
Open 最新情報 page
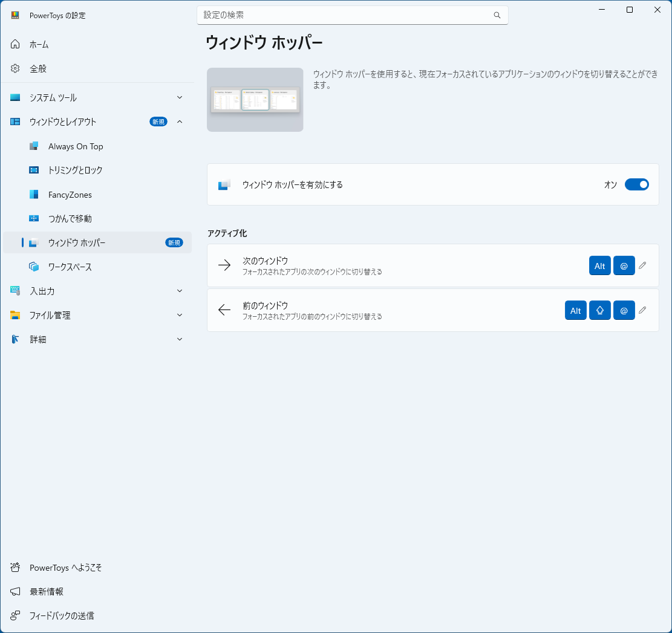coord(97,591)
